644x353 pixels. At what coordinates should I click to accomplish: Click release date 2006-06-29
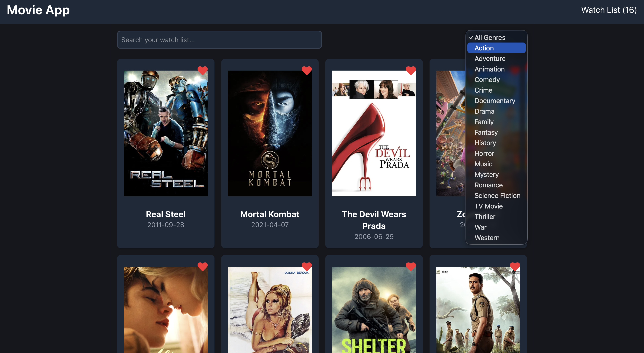coord(374,237)
